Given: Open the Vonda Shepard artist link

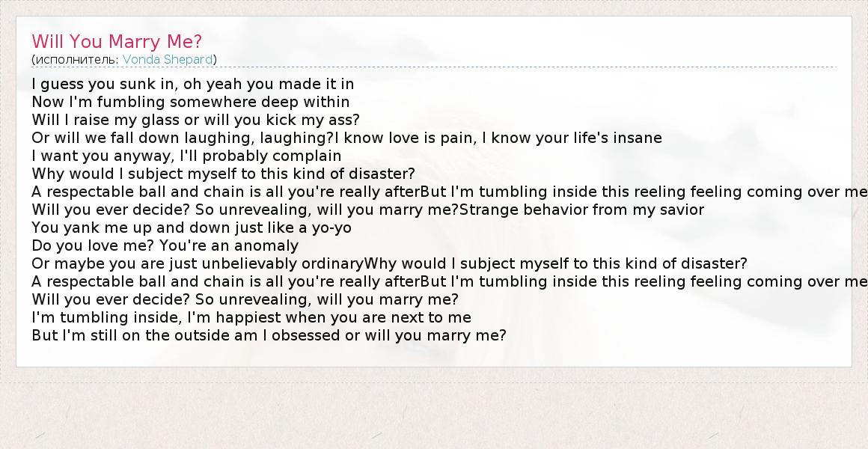Looking at the screenshot, I should point(168,59).
